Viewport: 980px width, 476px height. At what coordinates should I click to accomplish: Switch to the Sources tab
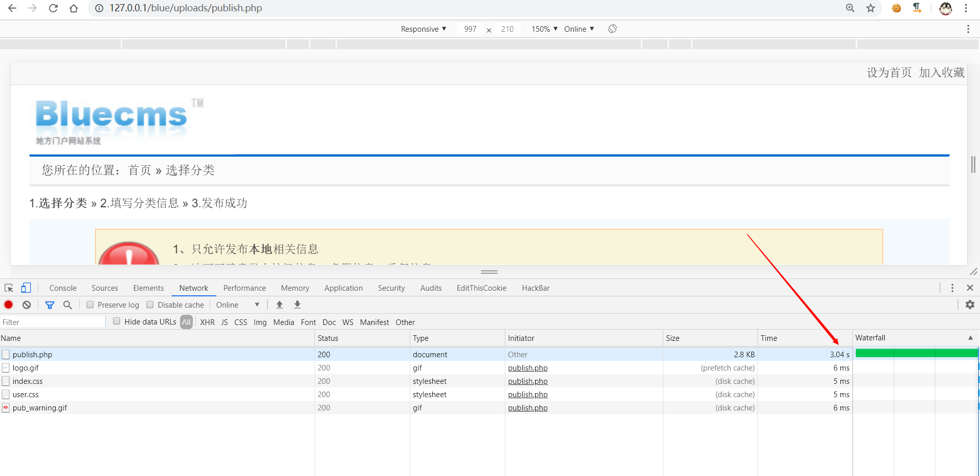coord(105,288)
